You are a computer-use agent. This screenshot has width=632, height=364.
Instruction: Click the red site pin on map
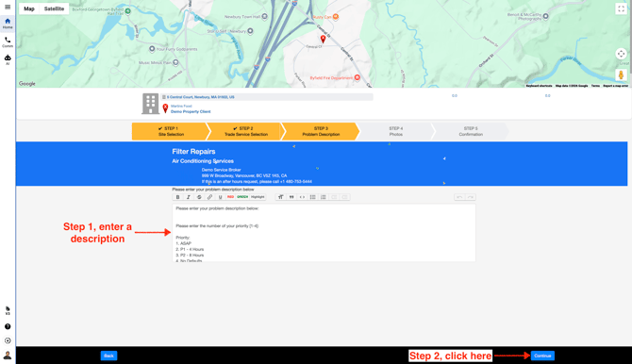(323, 39)
